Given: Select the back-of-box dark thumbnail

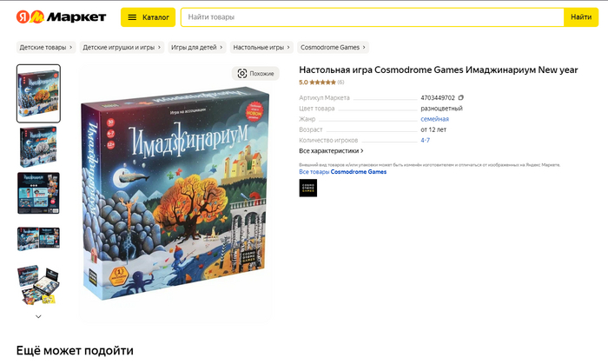Looking at the screenshot, I should pyautogui.click(x=38, y=193).
